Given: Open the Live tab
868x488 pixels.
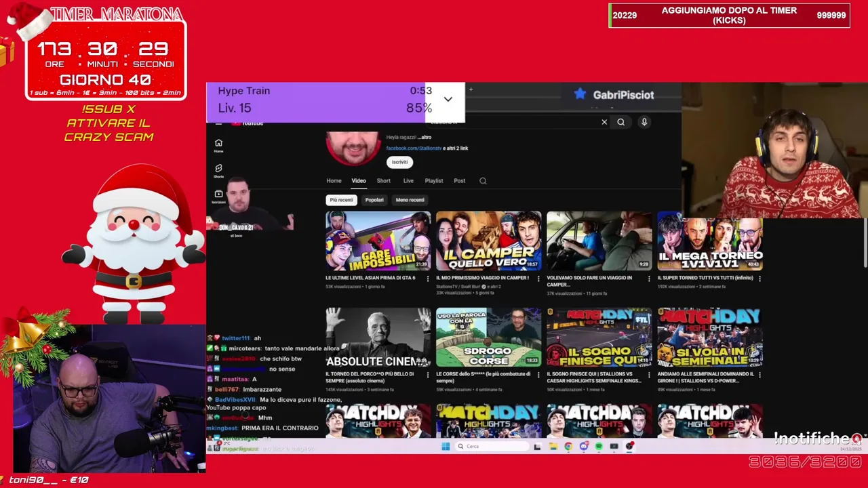Looking at the screenshot, I should click(408, 181).
